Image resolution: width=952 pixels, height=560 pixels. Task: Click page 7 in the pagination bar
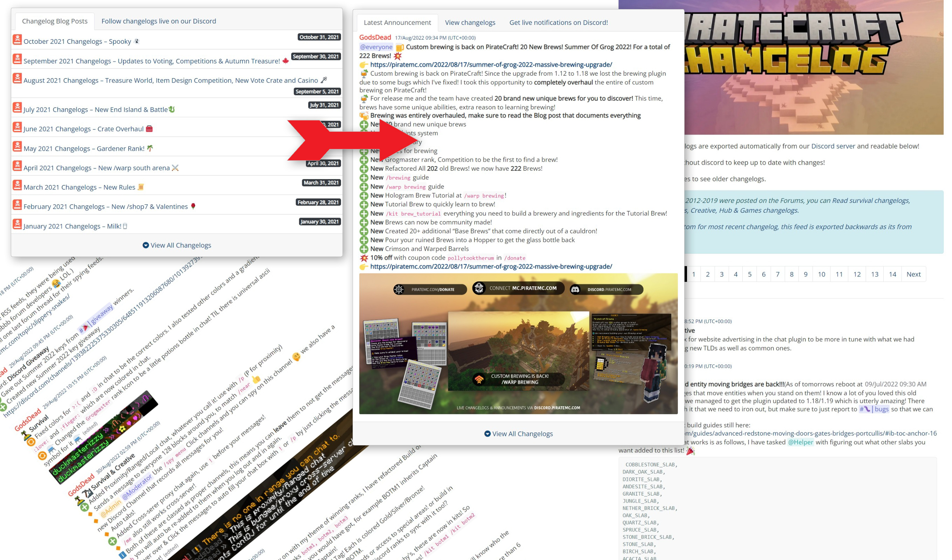(x=777, y=274)
